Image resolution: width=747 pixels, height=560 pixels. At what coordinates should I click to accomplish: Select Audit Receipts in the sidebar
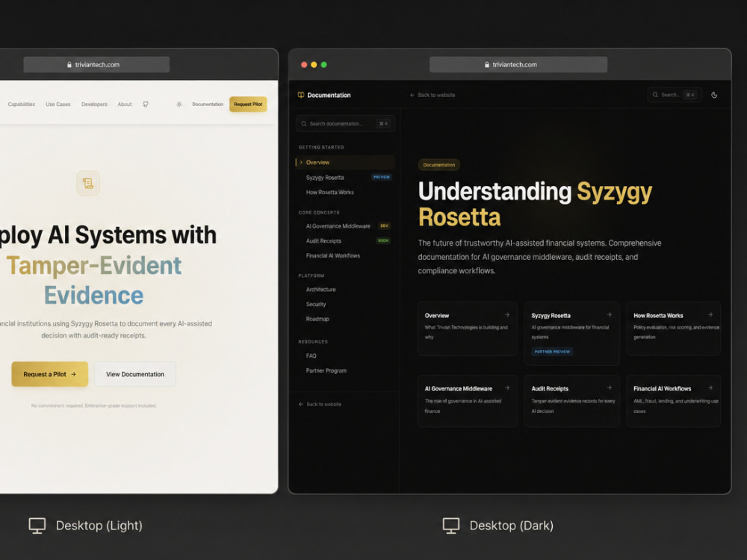click(323, 241)
